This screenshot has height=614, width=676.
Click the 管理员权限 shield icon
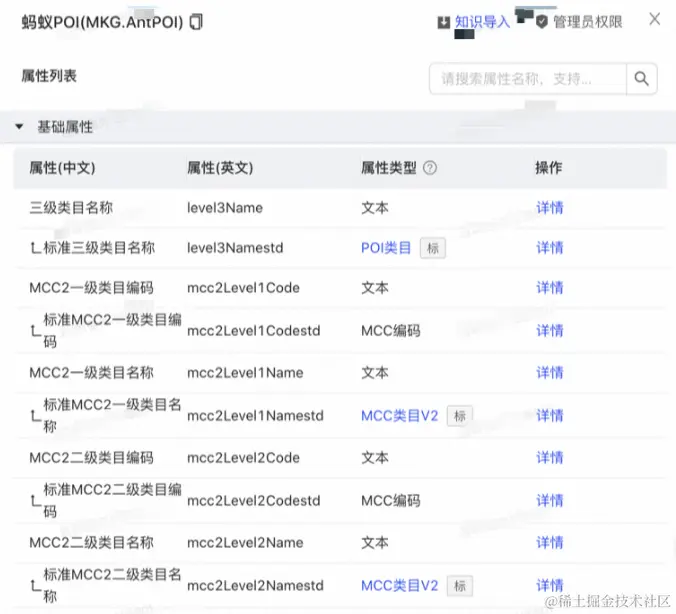542,22
